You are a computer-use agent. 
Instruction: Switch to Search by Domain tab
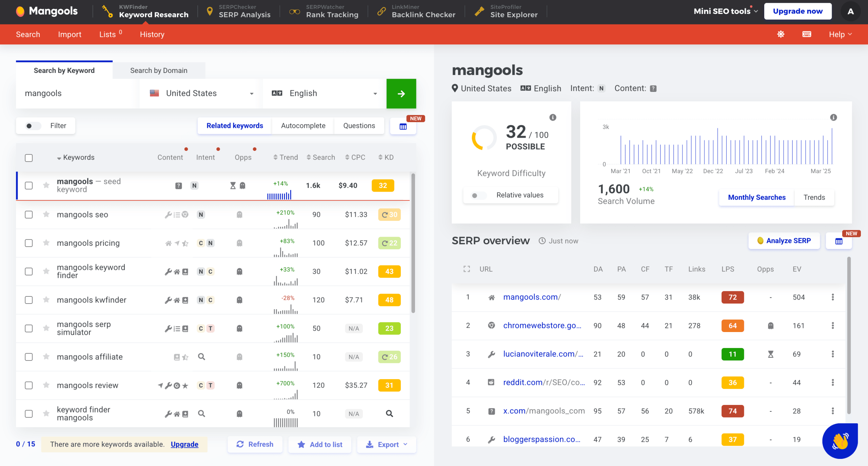click(159, 71)
